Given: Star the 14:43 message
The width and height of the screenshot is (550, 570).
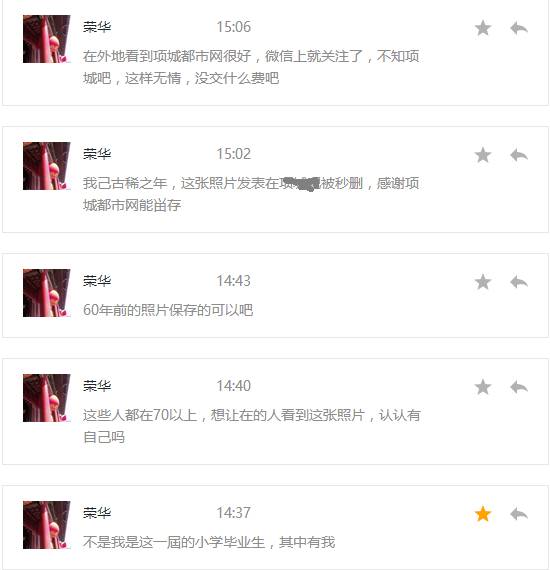Looking at the screenshot, I should (483, 282).
